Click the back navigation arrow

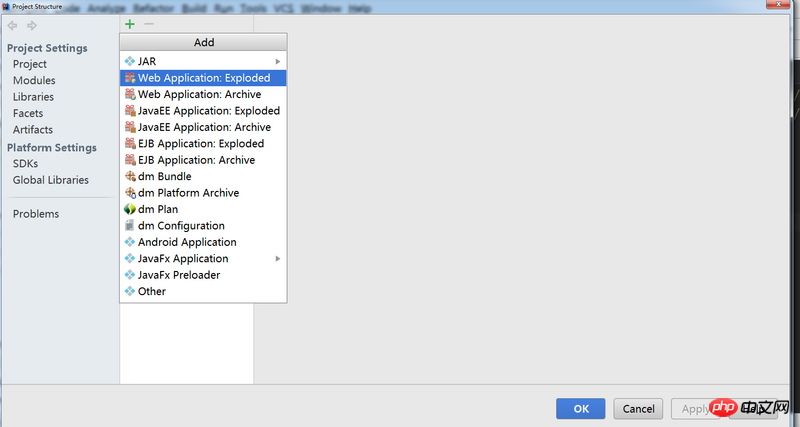click(13, 25)
